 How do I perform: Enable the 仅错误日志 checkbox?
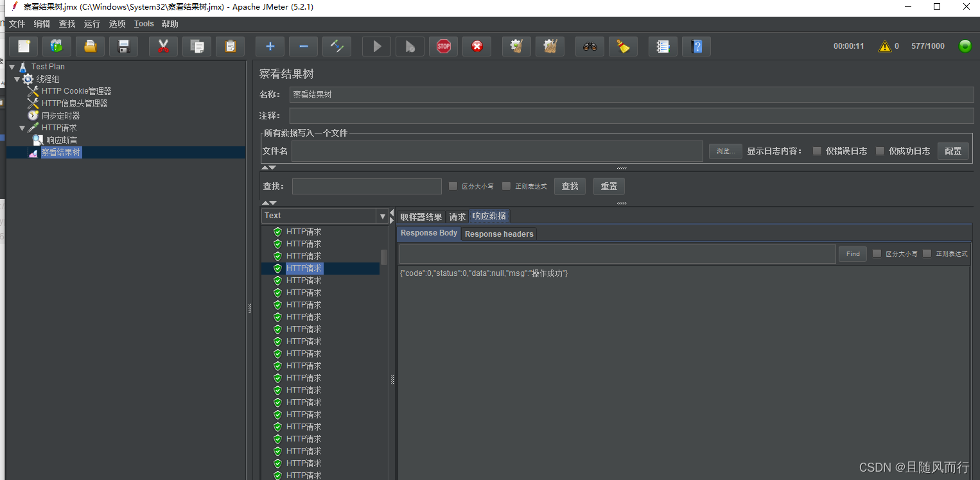click(x=817, y=151)
